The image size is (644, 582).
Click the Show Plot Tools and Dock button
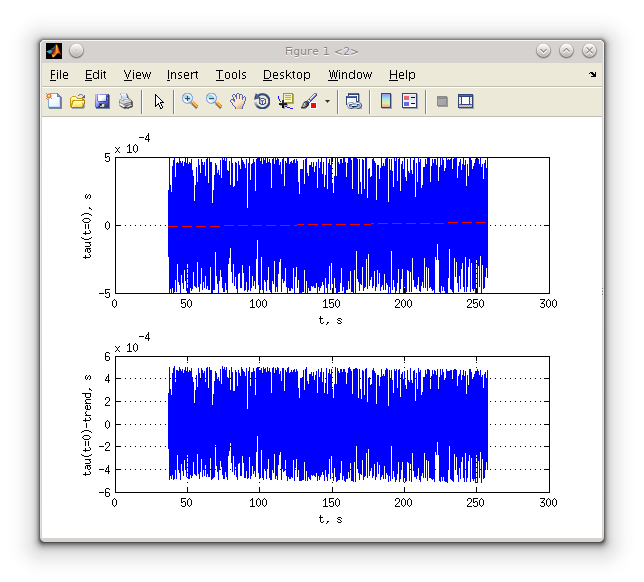[465, 101]
